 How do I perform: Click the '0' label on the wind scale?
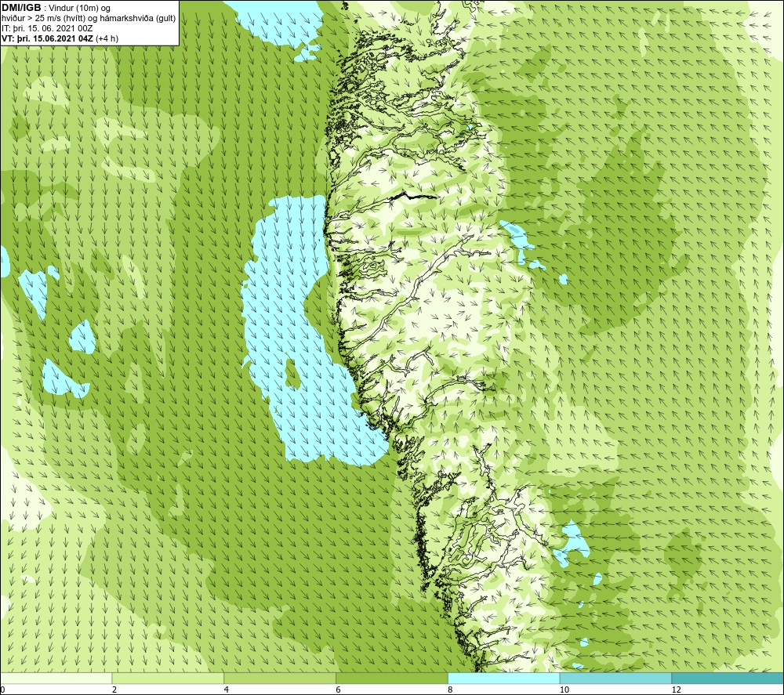(2, 690)
